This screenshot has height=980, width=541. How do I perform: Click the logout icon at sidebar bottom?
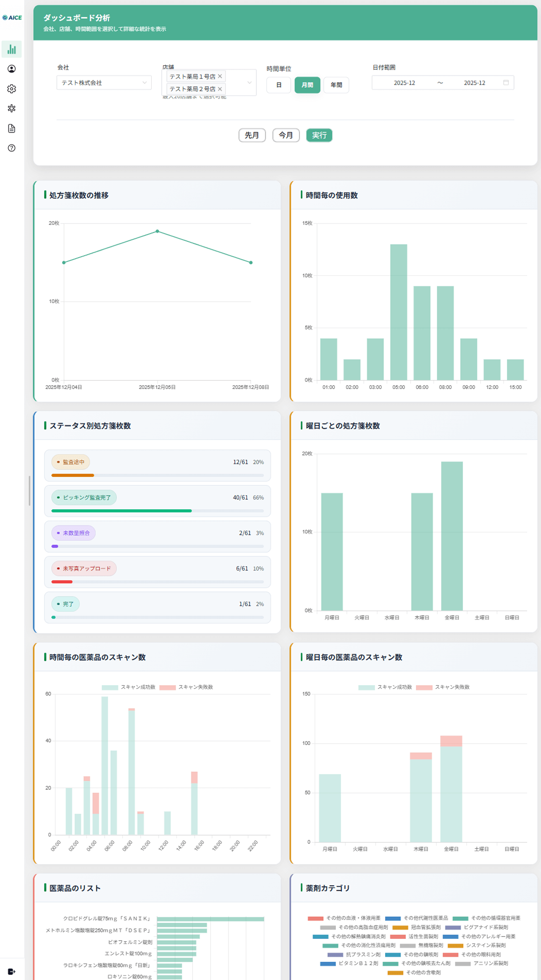pos(12,971)
